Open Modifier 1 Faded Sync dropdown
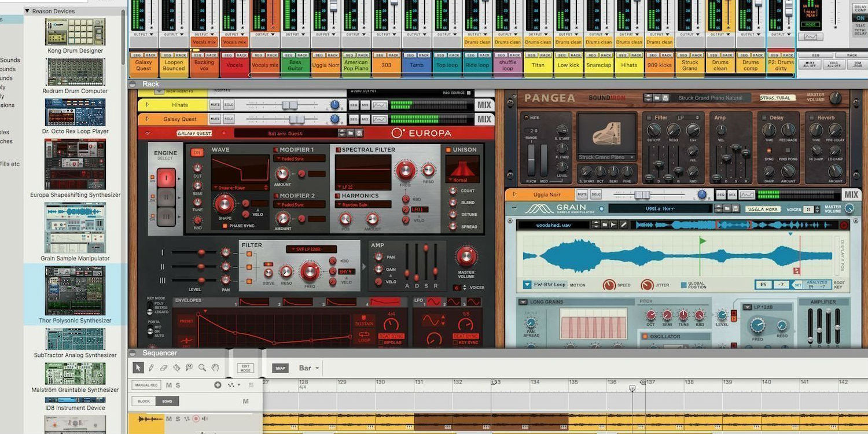Viewport: 868px width, 434px height. tap(300, 159)
